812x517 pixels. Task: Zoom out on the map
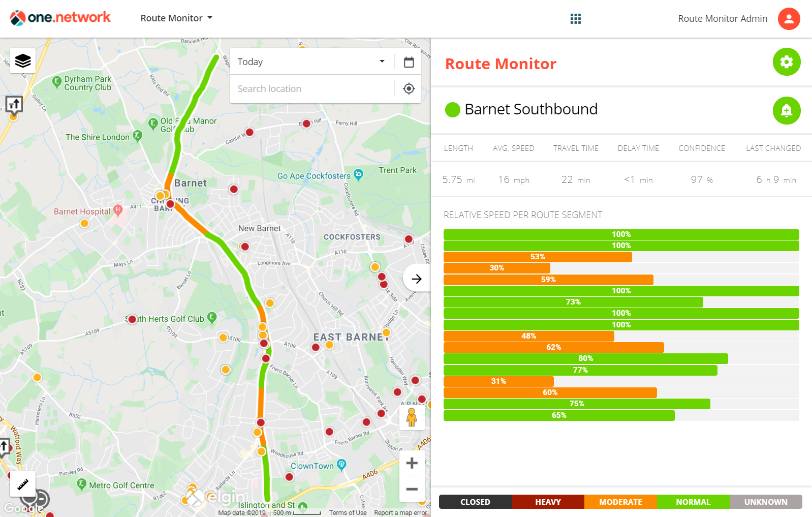click(x=412, y=489)
